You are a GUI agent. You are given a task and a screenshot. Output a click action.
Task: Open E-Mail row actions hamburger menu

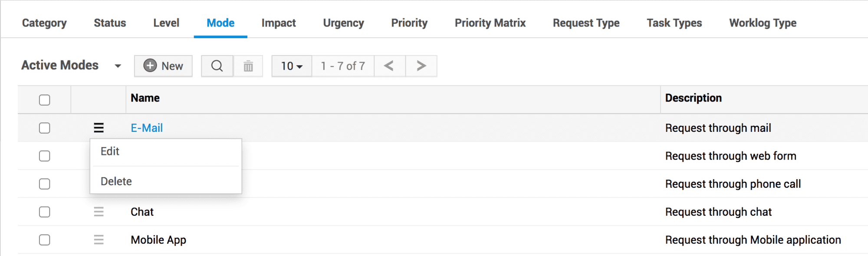click(99, 128)
